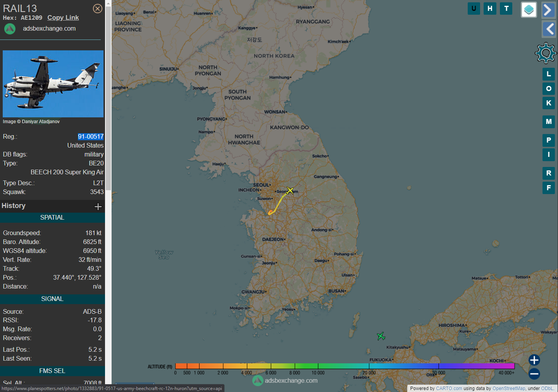Click the Type Desc. value L2T
This screenshot has width=558, height=392.
[98, 183]
